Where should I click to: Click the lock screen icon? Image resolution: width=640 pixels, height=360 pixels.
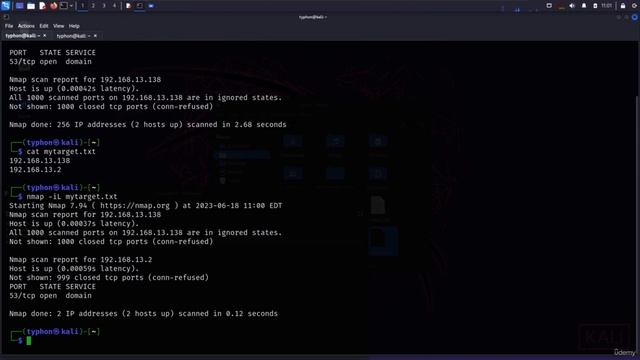[x=623, y=6]
